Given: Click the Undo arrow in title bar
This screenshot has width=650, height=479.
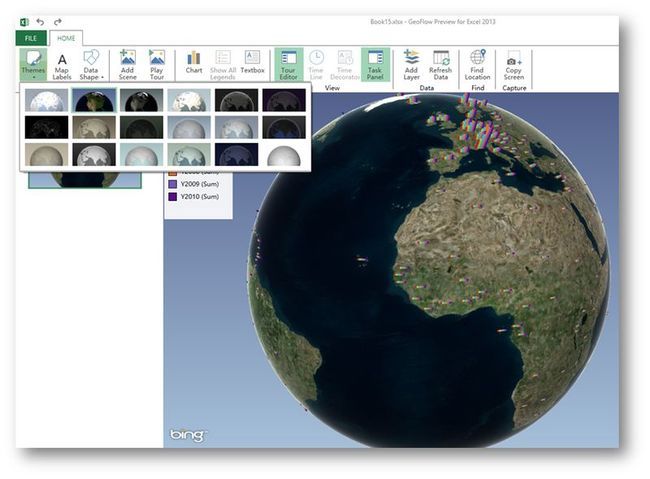Looking at the screenshot, I should pyautogui.click(x=40, y=22).
